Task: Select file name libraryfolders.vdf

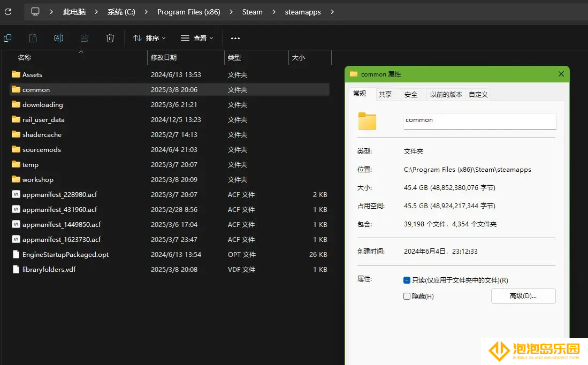Action: 49,270
